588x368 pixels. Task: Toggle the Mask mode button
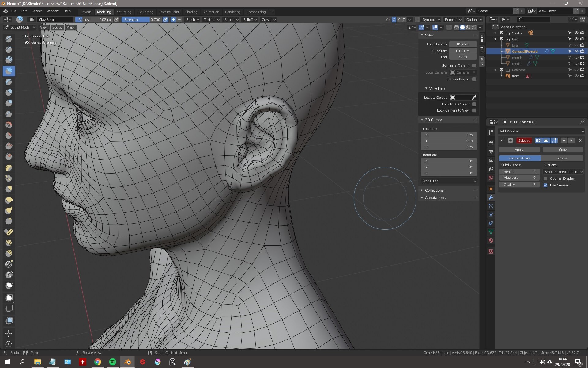pos(70,27)
